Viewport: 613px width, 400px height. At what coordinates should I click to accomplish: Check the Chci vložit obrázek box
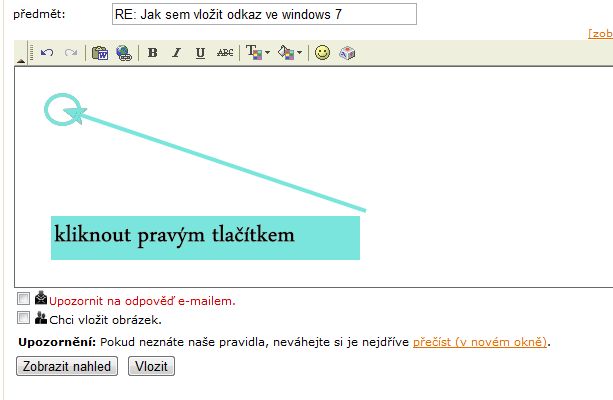click(23, 317)
